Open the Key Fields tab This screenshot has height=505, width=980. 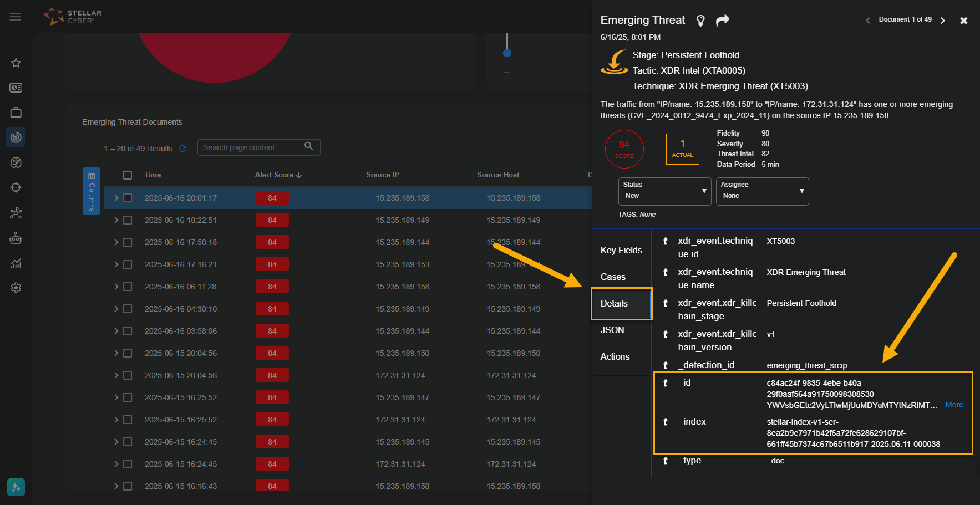point(621,250)
